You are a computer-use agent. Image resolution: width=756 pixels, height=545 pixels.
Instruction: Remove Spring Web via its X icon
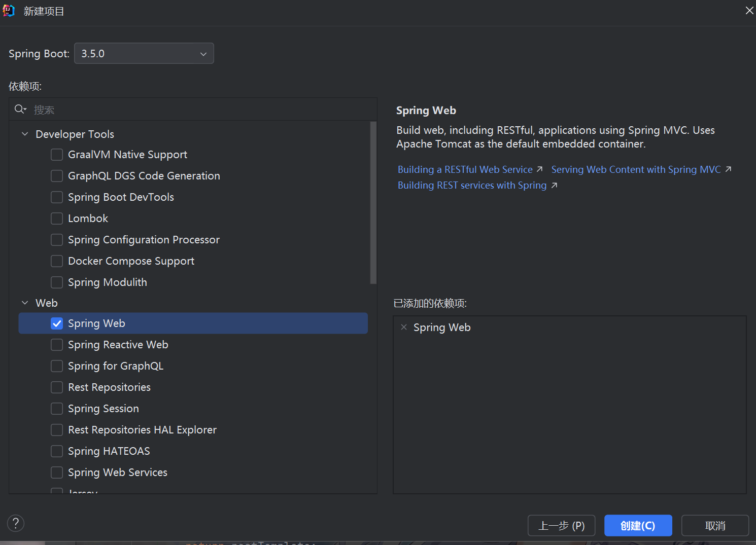pyautogui.click(x=404, y=327)
